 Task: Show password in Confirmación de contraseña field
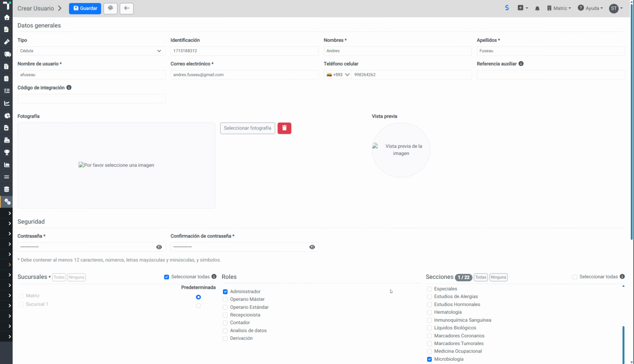click(x=312, y=247)
